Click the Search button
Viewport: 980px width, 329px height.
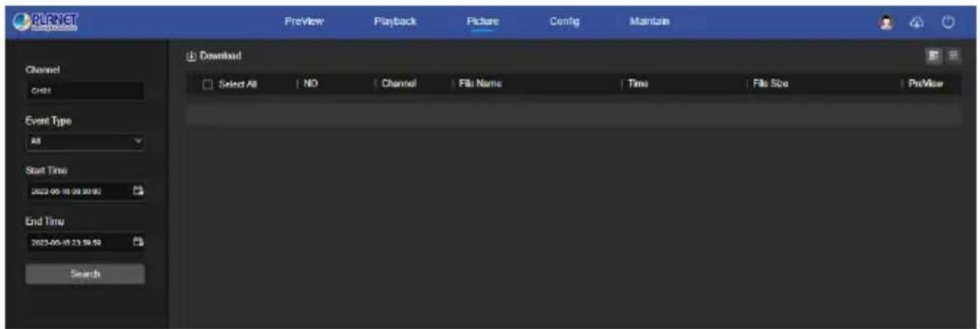(x=85, y=274)
